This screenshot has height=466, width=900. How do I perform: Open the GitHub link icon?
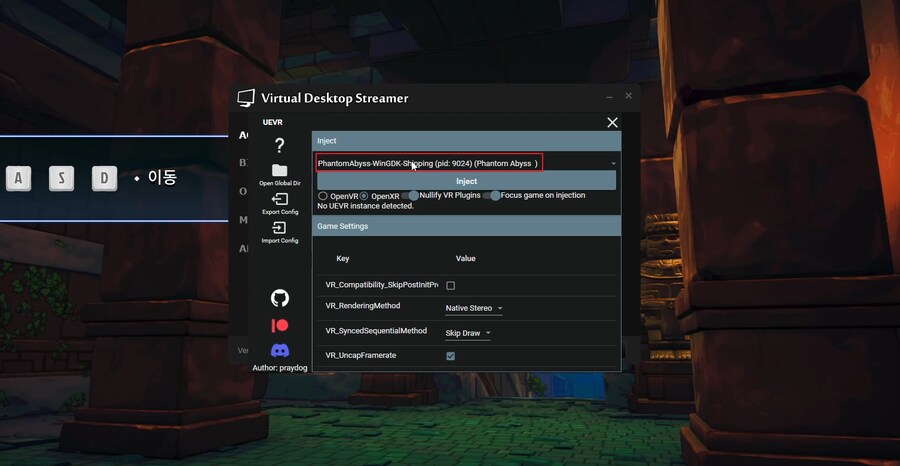(x=280, y=298)
